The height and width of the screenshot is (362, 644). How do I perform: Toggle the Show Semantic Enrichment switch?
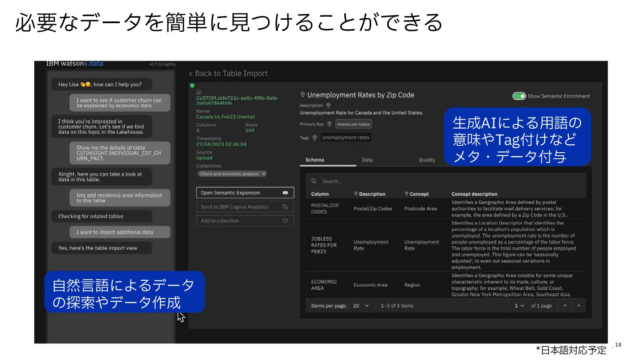pos(519,96)
